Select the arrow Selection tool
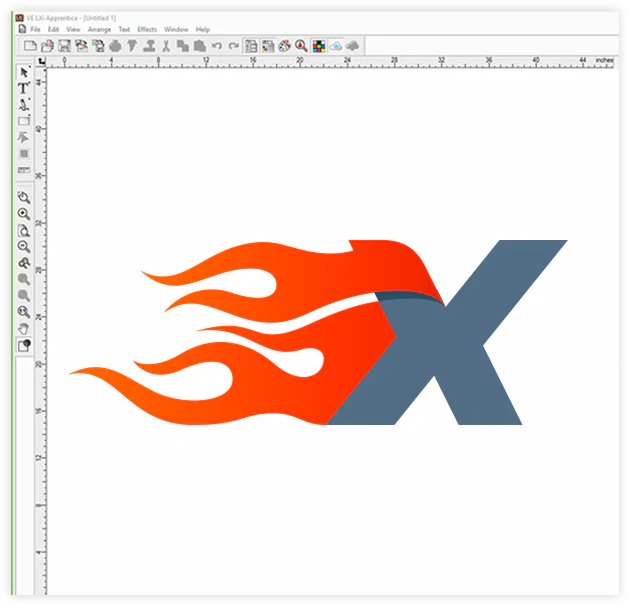This screenshot has height=608, width=630. [x=24, y=72]
